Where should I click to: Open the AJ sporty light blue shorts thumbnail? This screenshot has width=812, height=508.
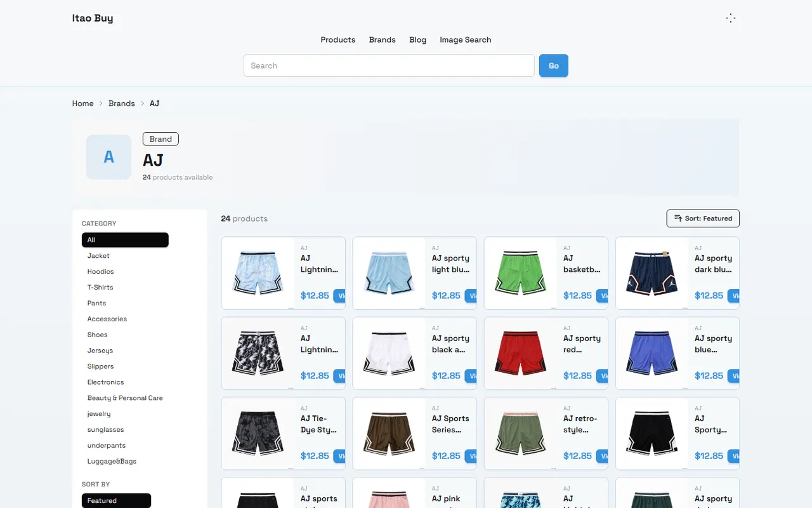[x=389, y=273]
